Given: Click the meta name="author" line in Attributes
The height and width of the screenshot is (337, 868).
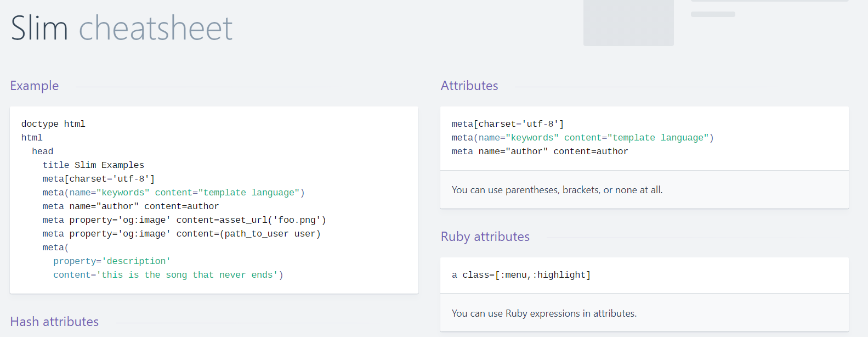Looking at the screenshot, I should pyautogui.click(x=540, y=151).
